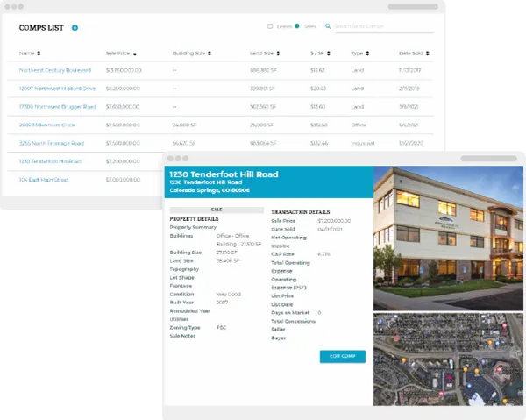Sort comps by Name column arrows

point(37,53)
